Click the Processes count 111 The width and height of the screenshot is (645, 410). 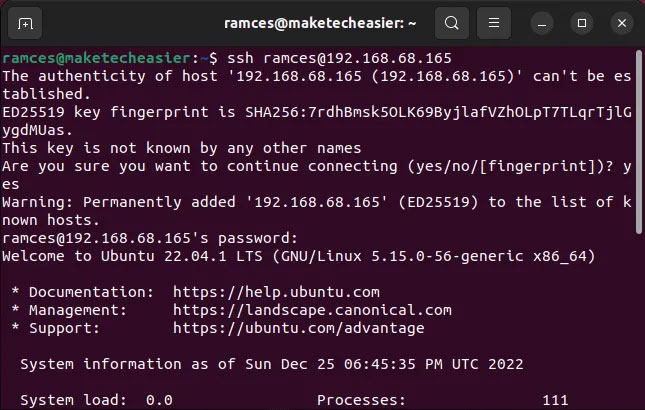[x=555, y=400]
